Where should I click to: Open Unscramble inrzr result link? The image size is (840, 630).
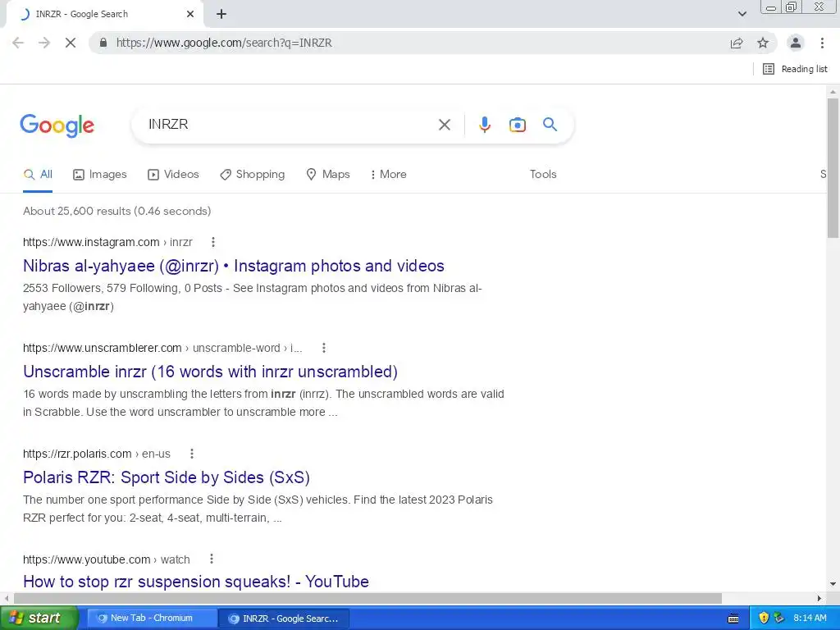pos(211,372)
